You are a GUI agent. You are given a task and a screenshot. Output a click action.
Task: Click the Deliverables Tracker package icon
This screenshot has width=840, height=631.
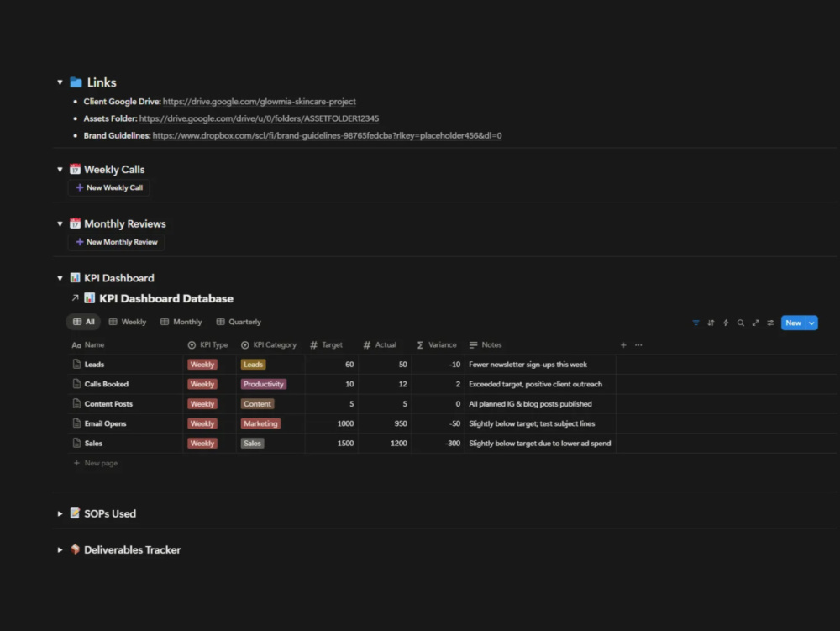point(75,549)
